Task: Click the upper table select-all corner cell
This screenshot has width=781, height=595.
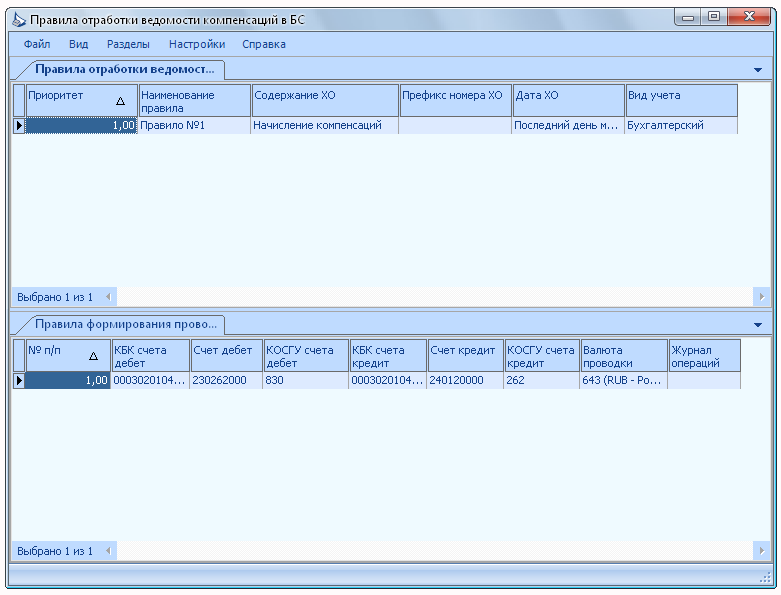Action: tap(19, 101)
